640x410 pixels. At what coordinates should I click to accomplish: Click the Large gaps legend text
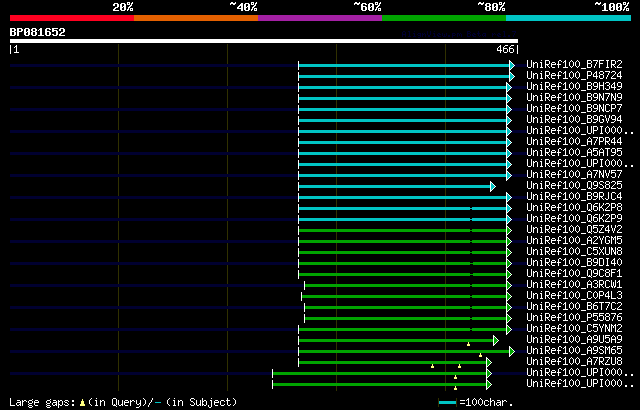(42, 403)
